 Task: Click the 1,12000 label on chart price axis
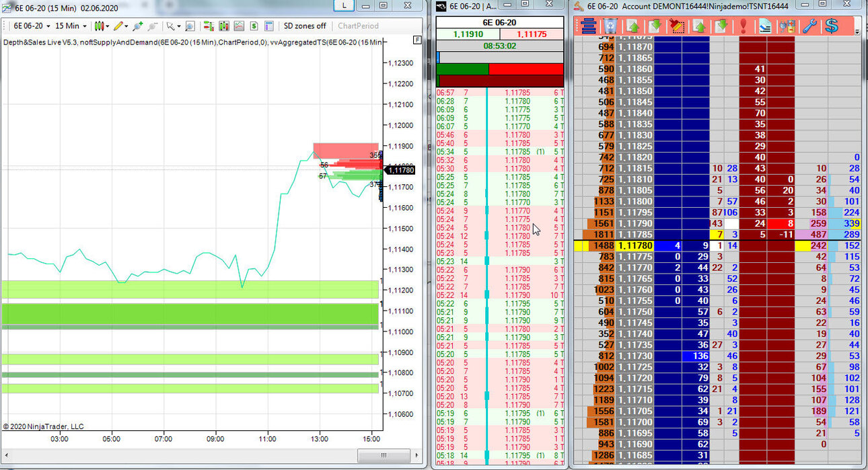click(x=400, y=125)
